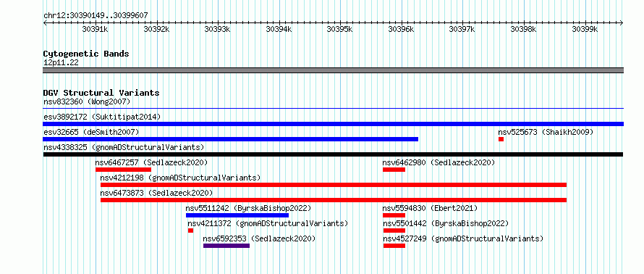644x274 pixels.
Task: Click the blue bar under nsv5511242
Action: [x=237, y=215]
